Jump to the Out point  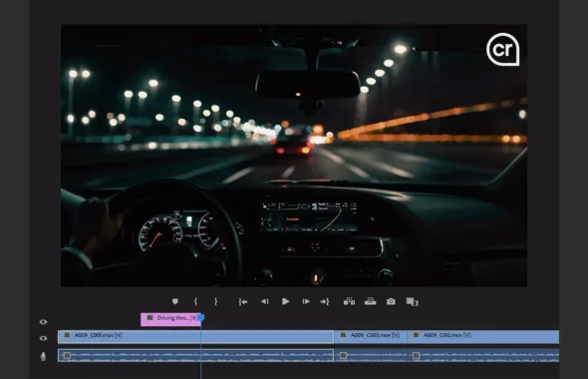[x=325, y=301]
